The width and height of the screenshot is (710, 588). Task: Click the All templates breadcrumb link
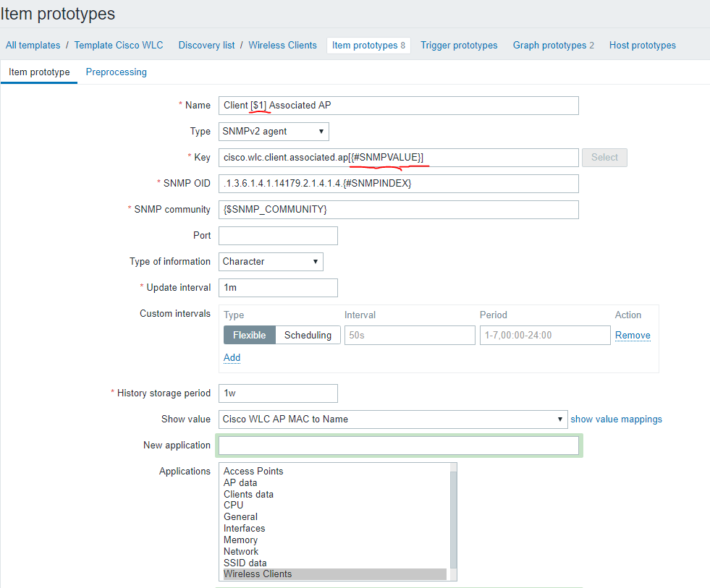pyautogui.click(x=33, y=45)
